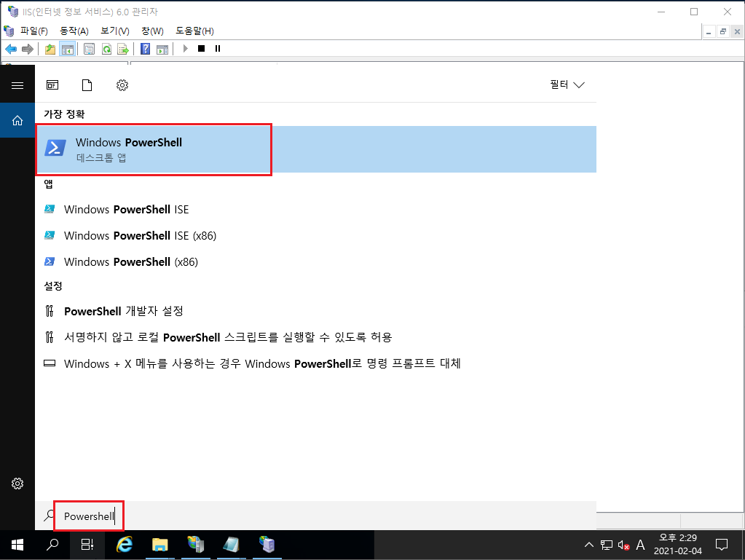This screenshot has width=745, height=560.
Task: Open 파일(F) menu
Action: (33, 31)
